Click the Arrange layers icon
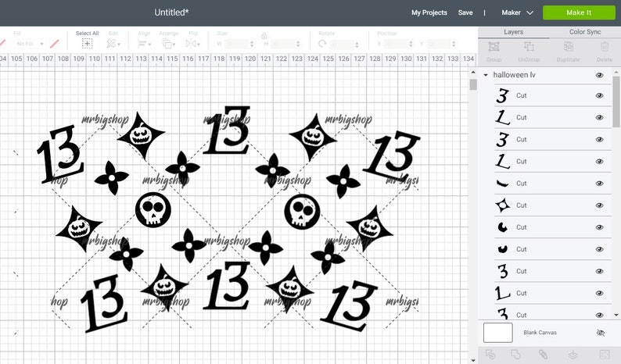Image resolution: width=621 pixels, height=364 pixels. click(x=167, y=44)
